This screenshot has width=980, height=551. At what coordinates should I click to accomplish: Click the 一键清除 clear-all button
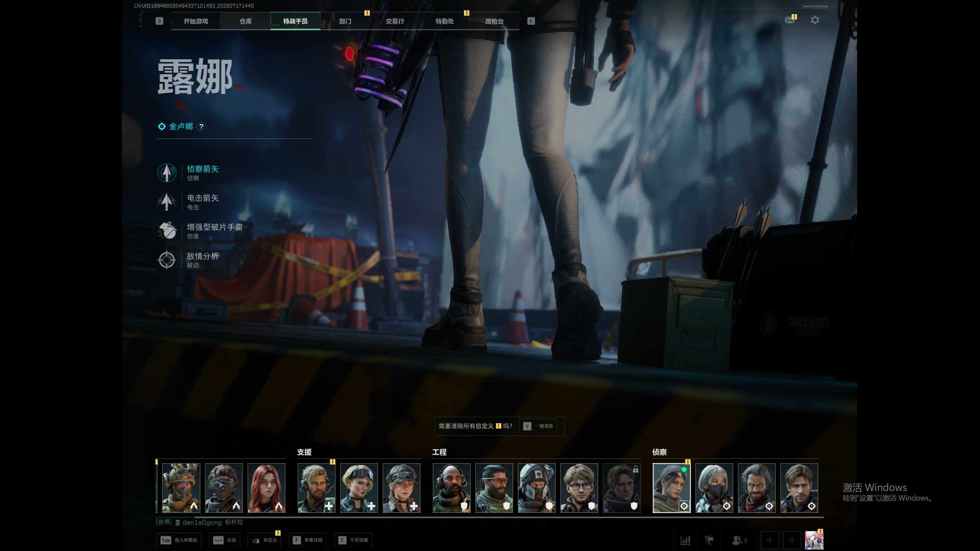(538, 426)
